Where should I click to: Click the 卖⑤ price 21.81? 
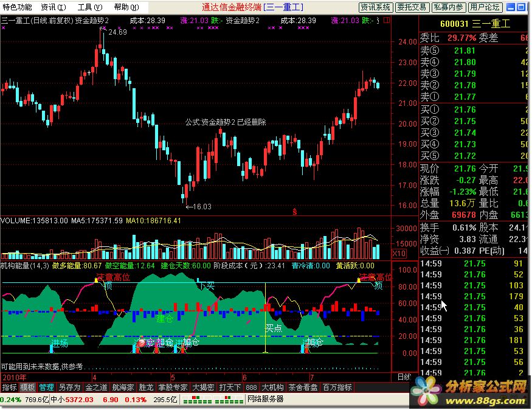[465, 50]
